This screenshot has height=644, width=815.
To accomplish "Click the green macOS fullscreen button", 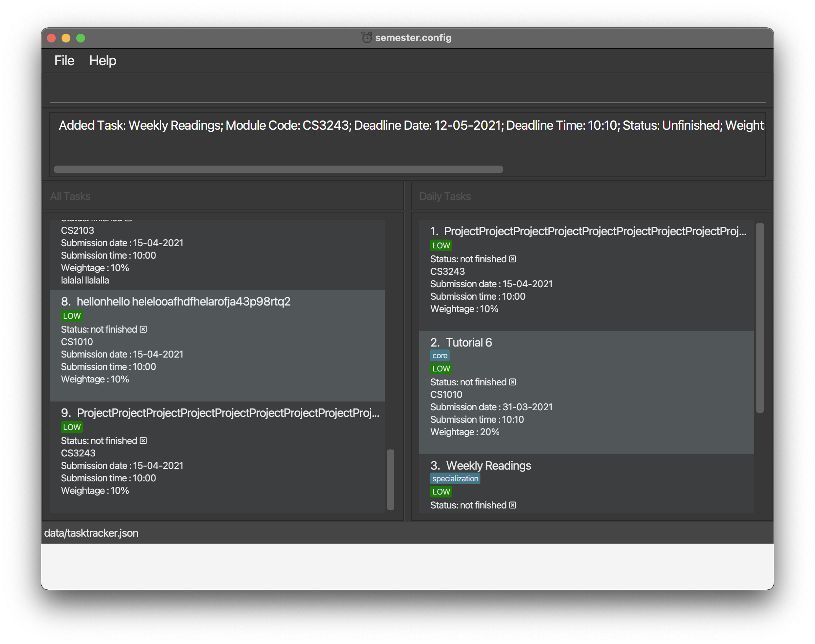I will tap(81, 38).
